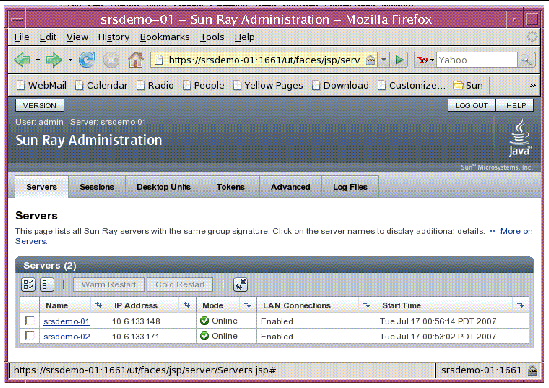
Task: Click the VERSION button
Action: point(40,105)
